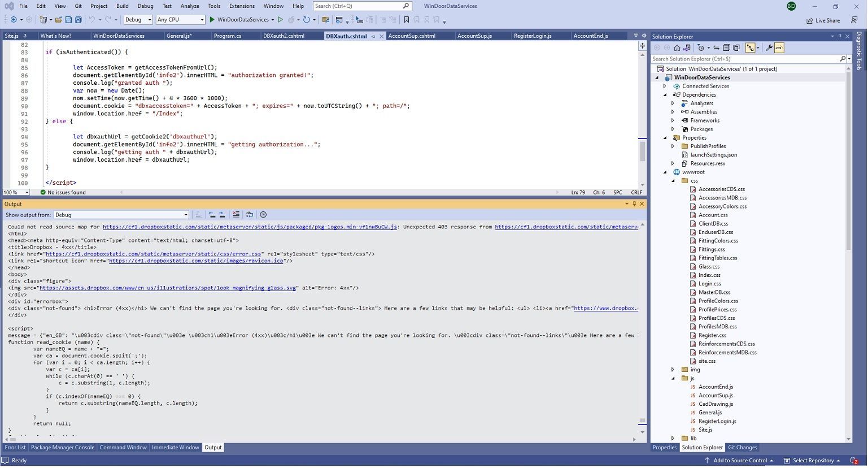Click the feedback icon next to Live Share
The image size is (868, 468).
[x=854, y=20]
